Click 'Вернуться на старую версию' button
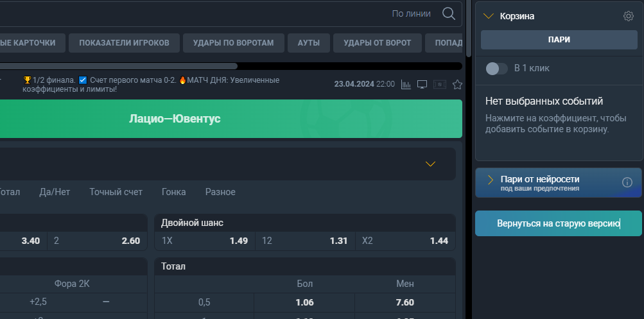 click(x=559, y=223)
